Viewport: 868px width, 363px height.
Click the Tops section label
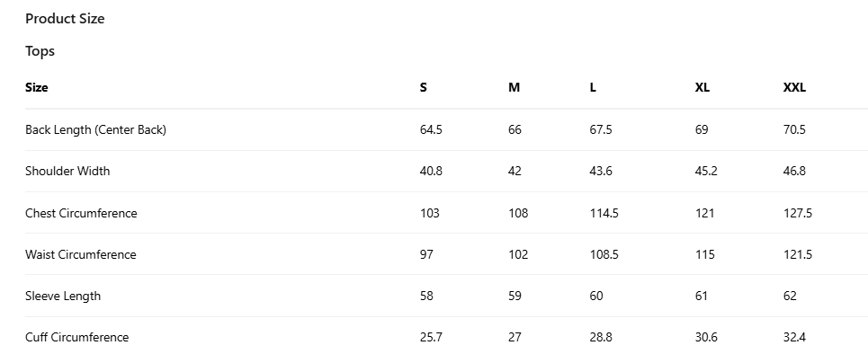[x=40, y=51]
